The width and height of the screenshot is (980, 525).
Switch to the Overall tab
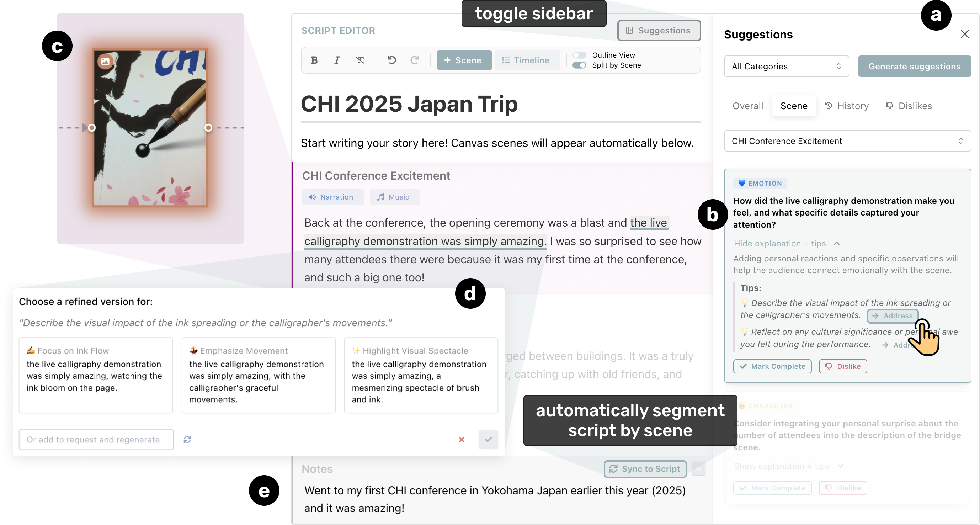[x=747, y=106]
